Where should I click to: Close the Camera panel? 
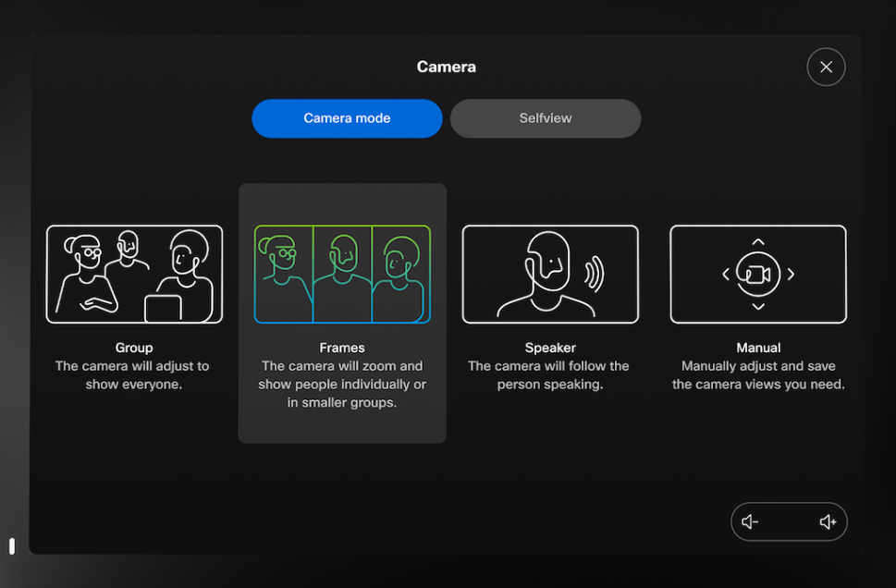(826, 67)
